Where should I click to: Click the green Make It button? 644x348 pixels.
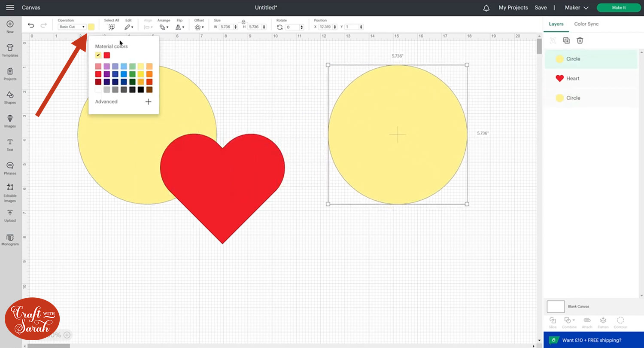[618, 8]
